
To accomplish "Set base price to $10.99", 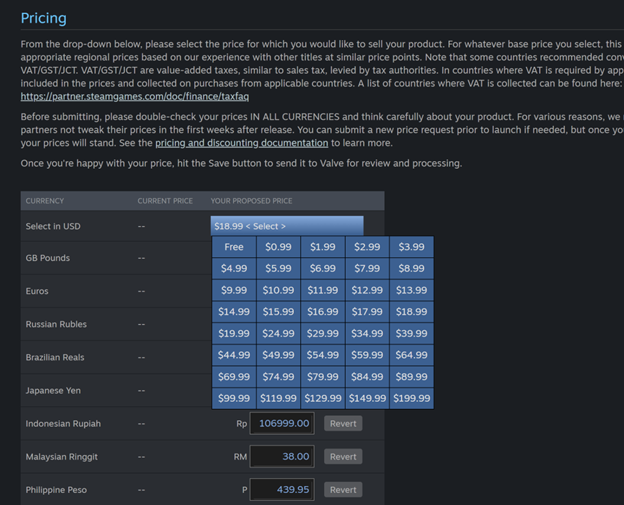I will (278, 290).
